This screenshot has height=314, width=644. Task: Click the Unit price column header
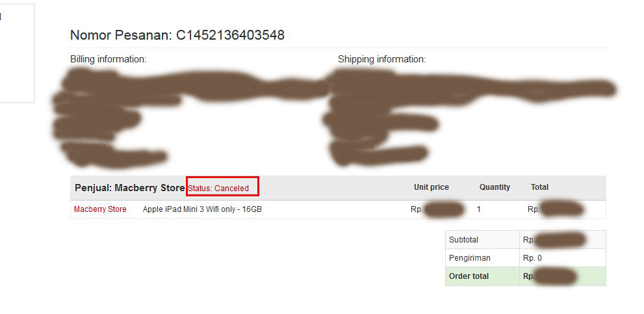(x=431, y=187)
